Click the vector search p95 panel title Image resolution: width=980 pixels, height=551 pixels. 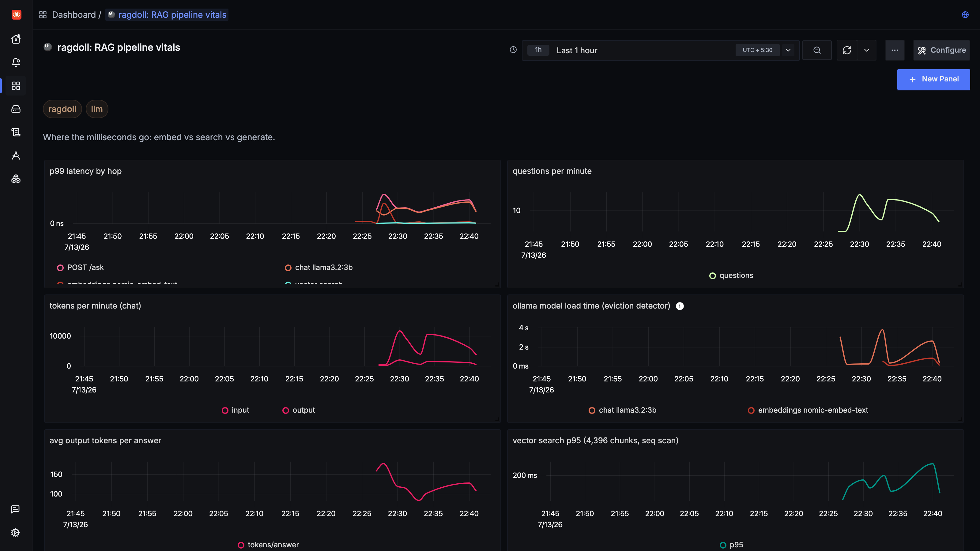pos(595,441)
